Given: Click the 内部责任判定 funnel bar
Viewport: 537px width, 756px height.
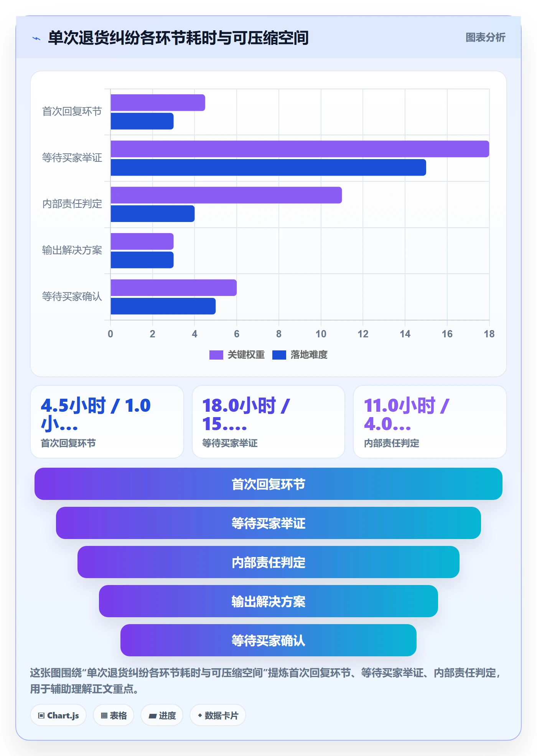Looking at the screenshot, I should click(x=268, y=562).
